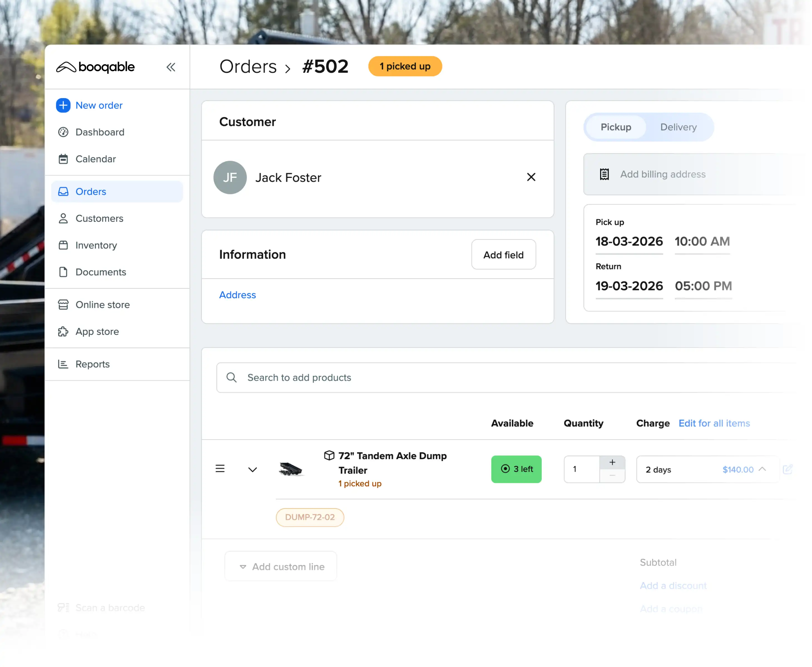Click the Scan a barcode icon
The height and width of the screenshot is (667, 812).
point(63,608)
